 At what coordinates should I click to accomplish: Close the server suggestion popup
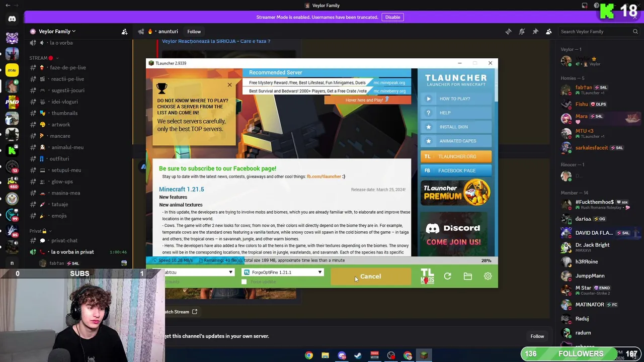point(229,85)
